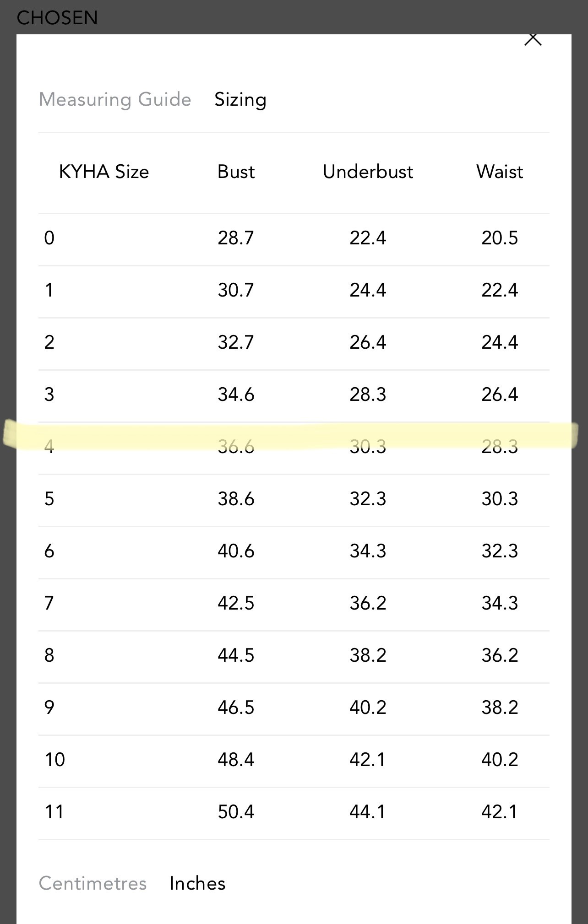Viewport: 588px width, 924px height.
Task: Switch to the Measuring Guide tab
Action: pyautogui.click(x=115, y=99)
